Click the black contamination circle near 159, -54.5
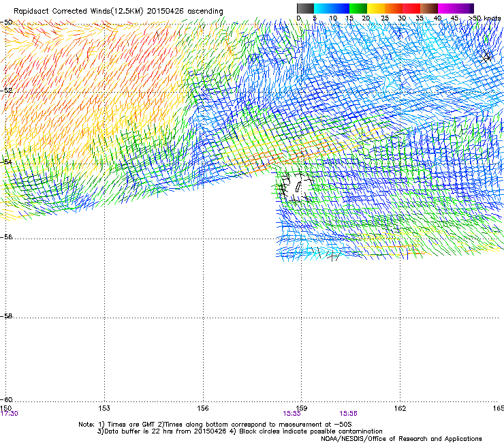The width and height of the screenshot is (504, 443). (296, 187)
